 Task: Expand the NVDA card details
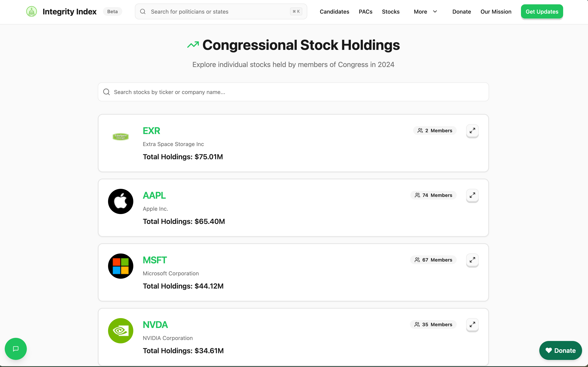pos(472,325)
